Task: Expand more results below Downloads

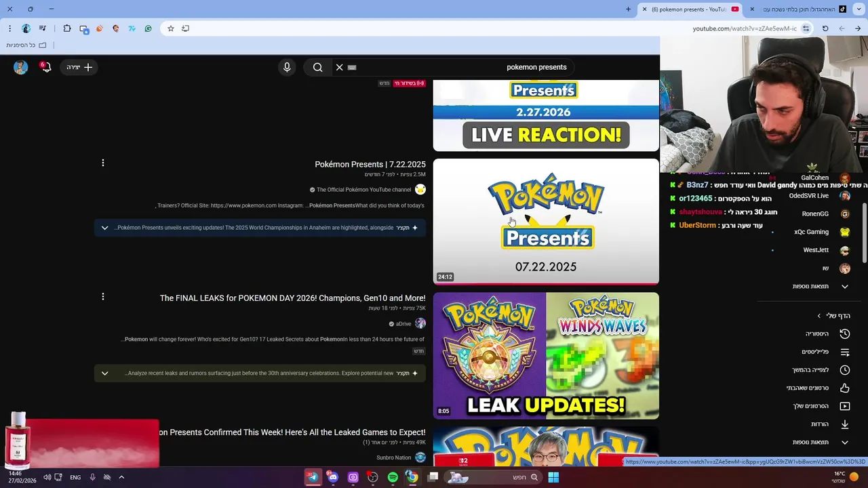Action: (821, 443)
